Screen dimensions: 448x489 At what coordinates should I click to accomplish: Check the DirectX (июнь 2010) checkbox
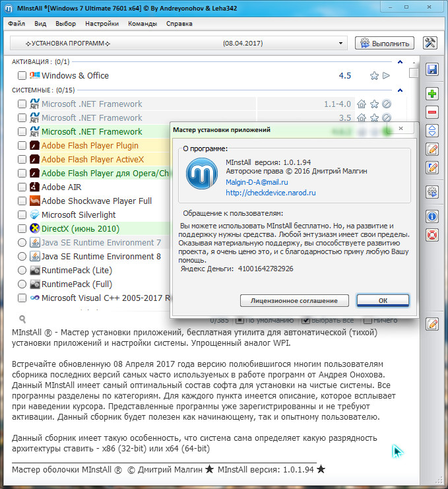22,228
